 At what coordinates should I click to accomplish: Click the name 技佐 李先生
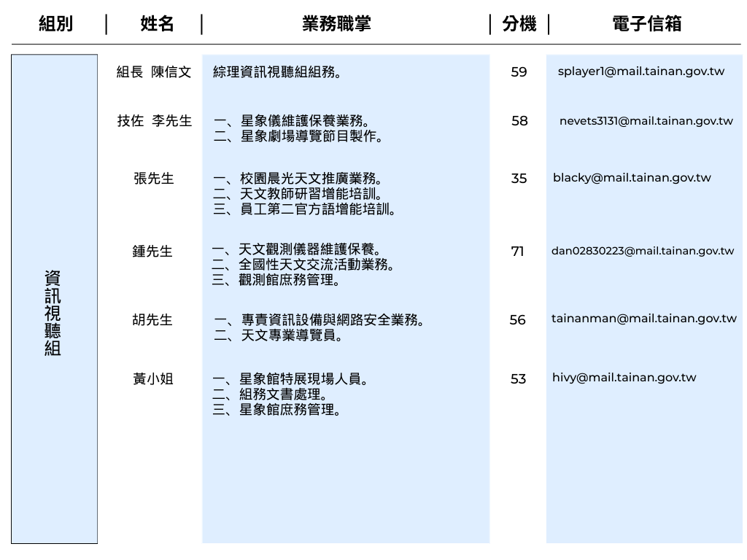155,121
